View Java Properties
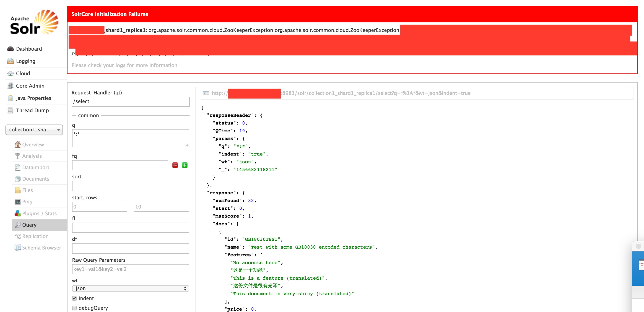The width and height of the screenshot is (644, 312). coord(33,98)
